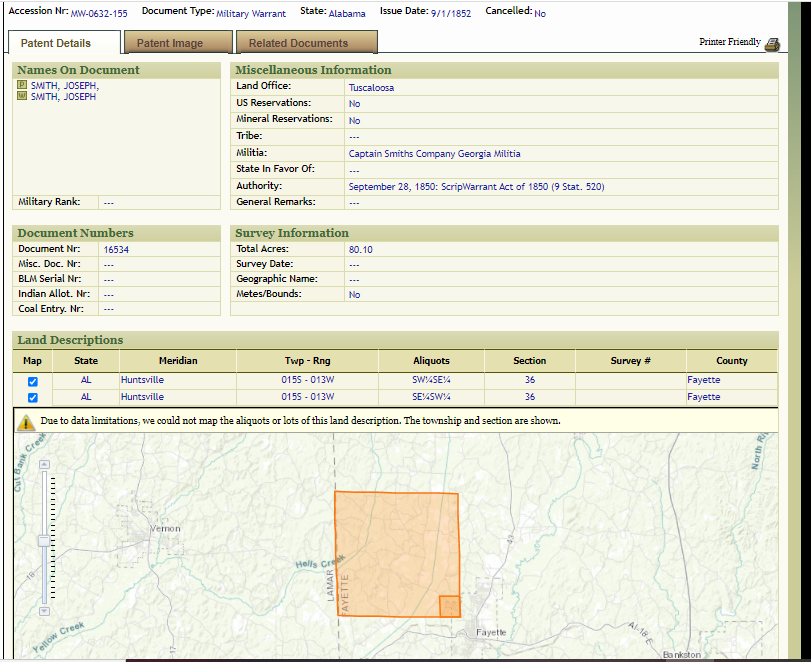Click the map zoom-out arrow button
Viewport: 811px width, 662px height.
coord(43,610)
